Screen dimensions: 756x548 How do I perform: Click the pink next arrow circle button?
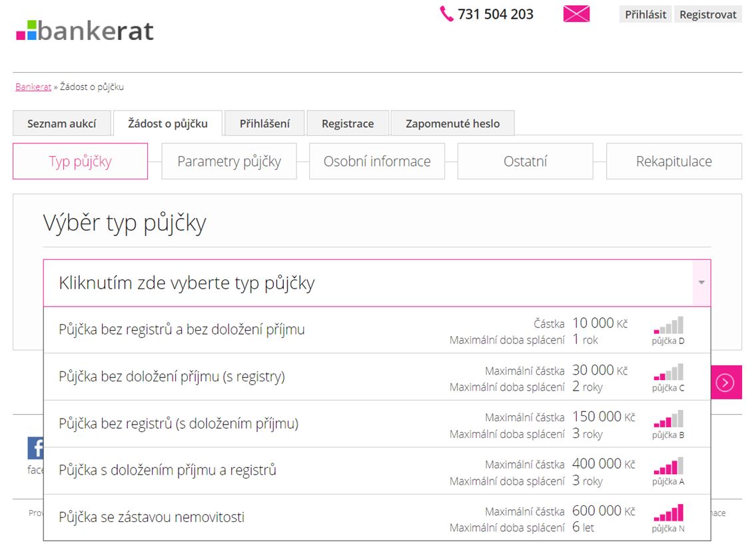coord(725,383)
